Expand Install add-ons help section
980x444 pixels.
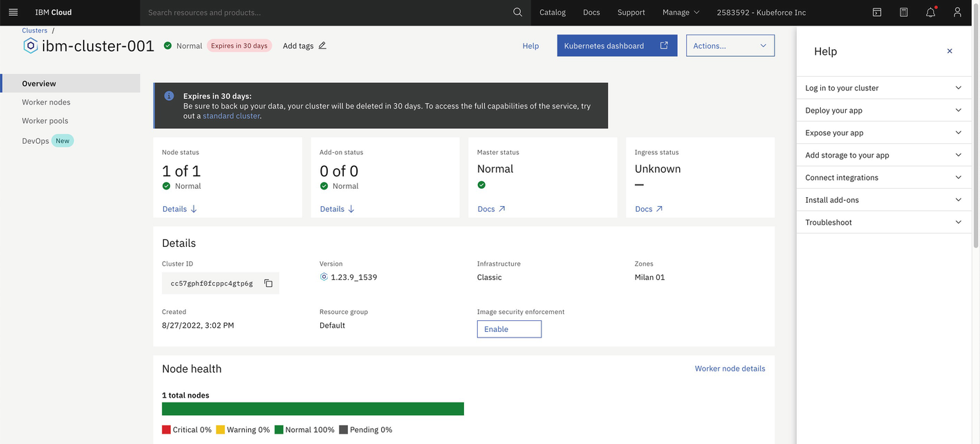click(883, 200)
